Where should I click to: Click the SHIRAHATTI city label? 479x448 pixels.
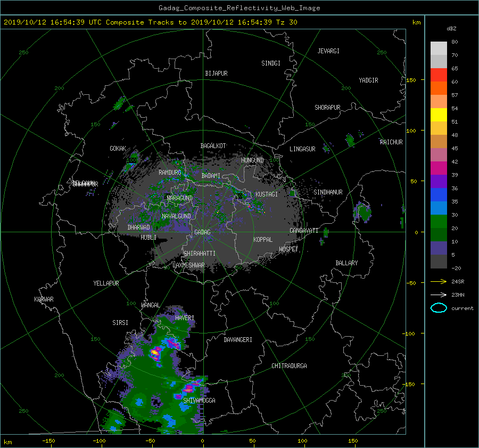pyautogui.click(x=200, y=254)
